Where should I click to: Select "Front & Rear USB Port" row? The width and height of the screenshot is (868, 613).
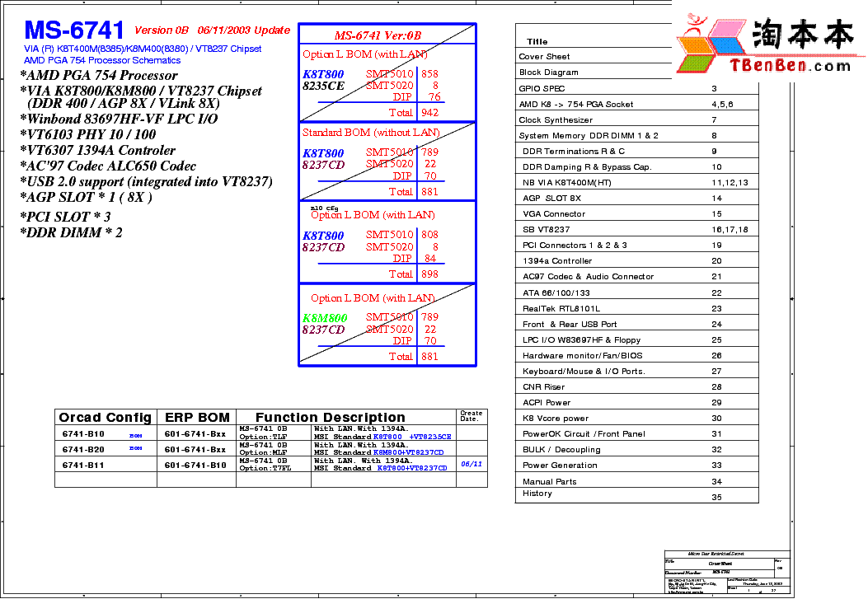pos(636,325)
